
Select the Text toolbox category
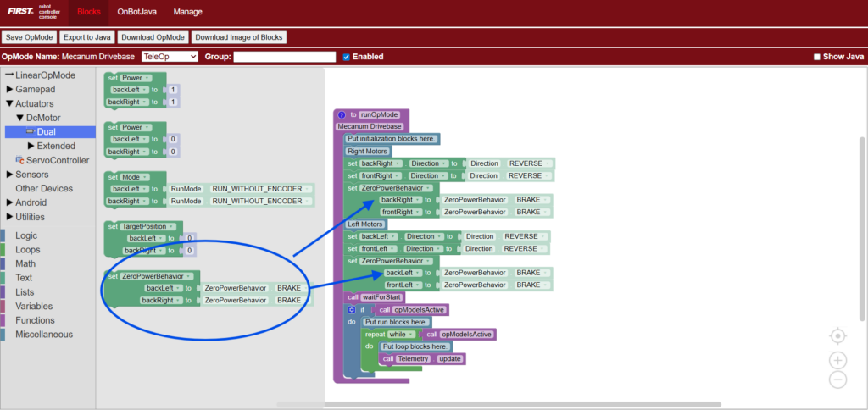click(x=24, y=278)
